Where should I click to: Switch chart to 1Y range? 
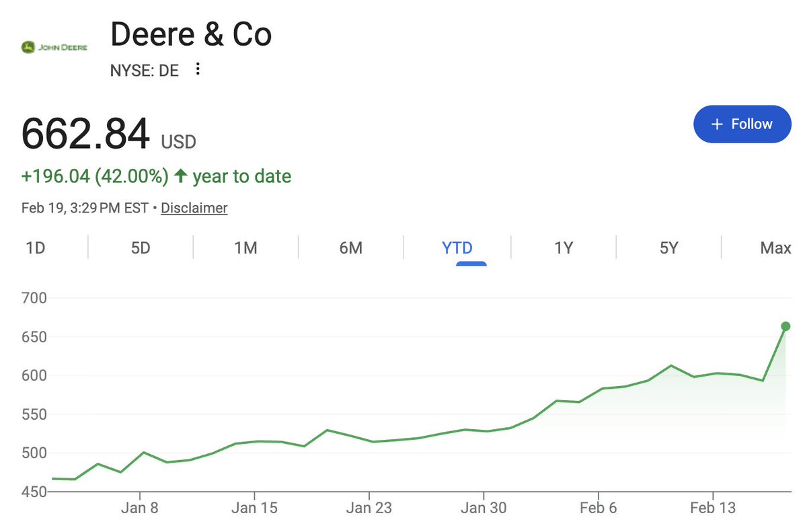click(x=563, y=248)
